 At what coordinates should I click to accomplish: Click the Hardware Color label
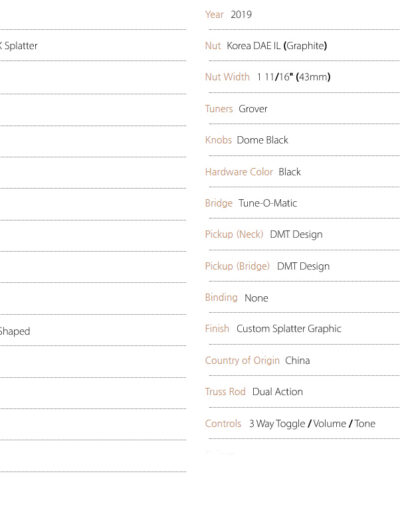tap(239, 172)
